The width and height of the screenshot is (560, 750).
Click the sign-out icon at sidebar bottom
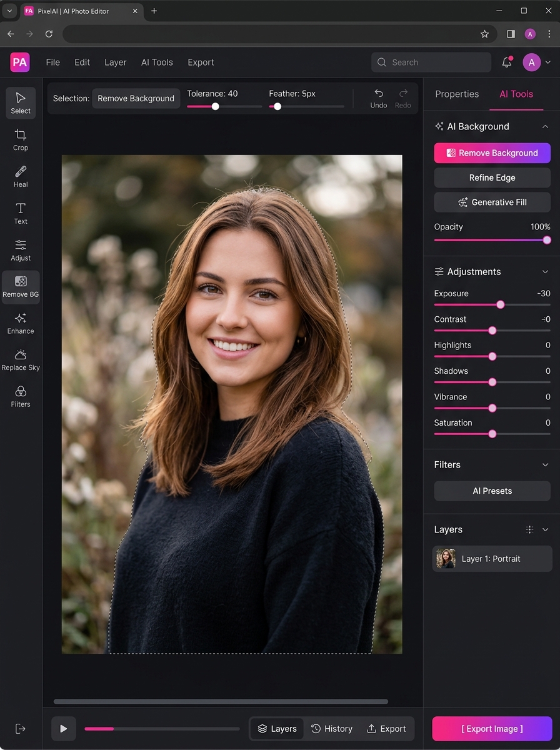[x=21, y=729]
